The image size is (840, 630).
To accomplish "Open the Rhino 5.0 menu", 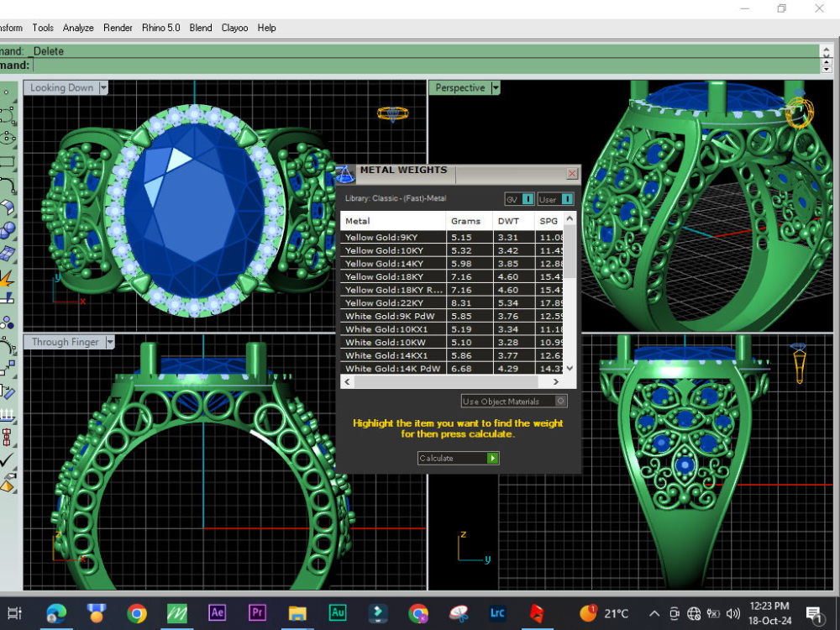I will (x=160, y=28).
